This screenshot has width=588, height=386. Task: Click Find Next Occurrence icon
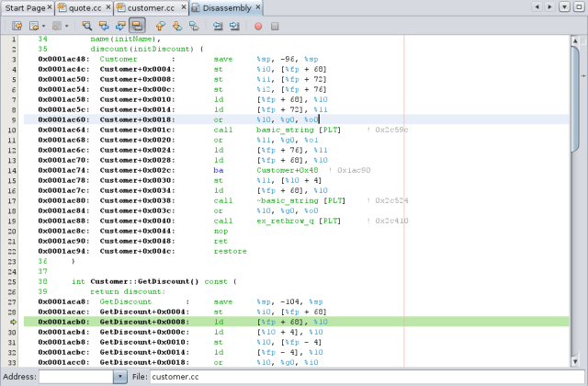point(120,26)
